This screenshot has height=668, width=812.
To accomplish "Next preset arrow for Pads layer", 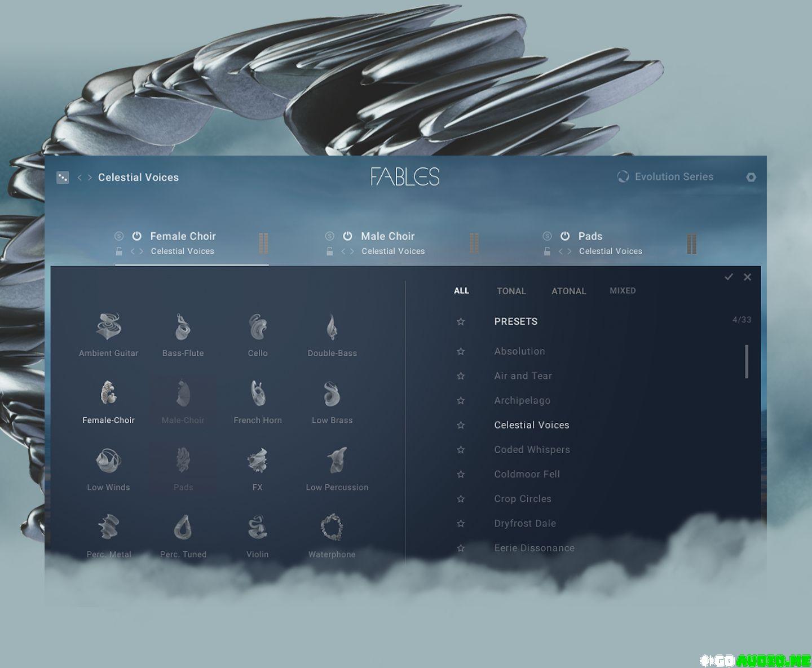I will pyautogui.click(x=570, y=251).
